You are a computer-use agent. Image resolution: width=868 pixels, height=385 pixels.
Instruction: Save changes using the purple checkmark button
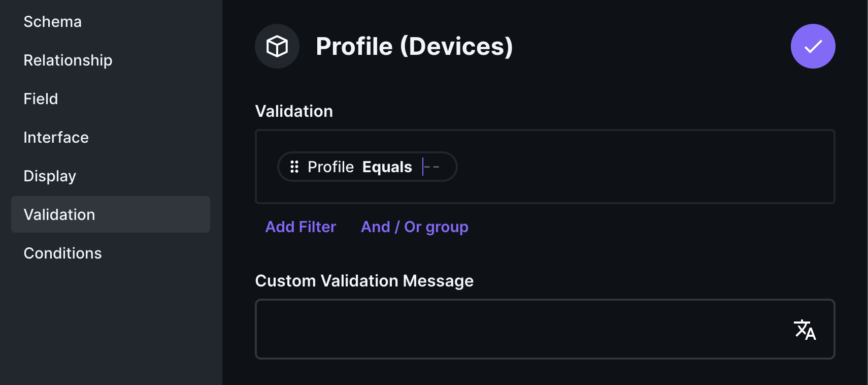(812, 46)
